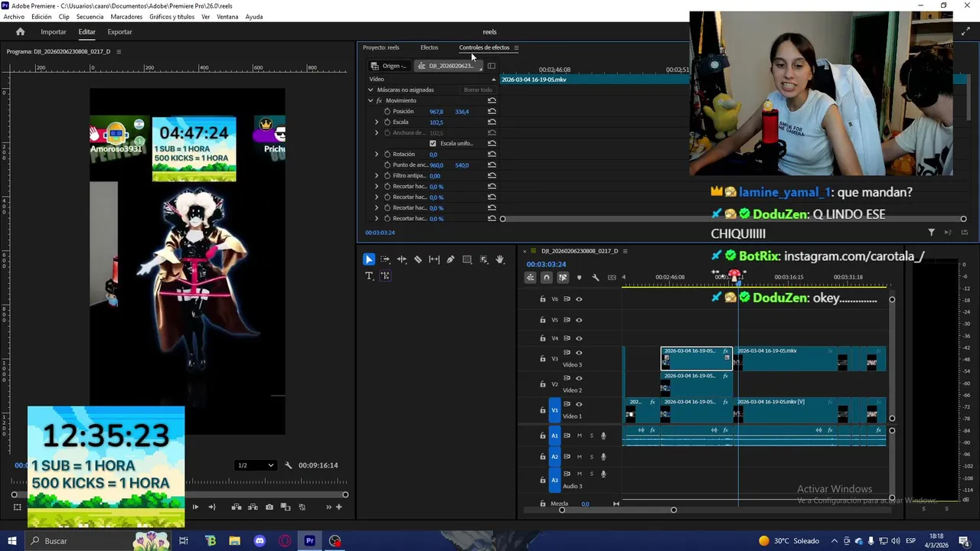
Task: Toggle animation stopwatch for Escala
Action: click(x=387, y=122)
